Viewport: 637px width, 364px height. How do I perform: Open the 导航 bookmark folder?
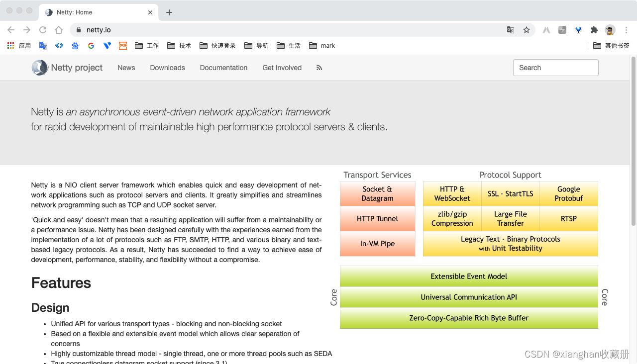coord(256,45)
